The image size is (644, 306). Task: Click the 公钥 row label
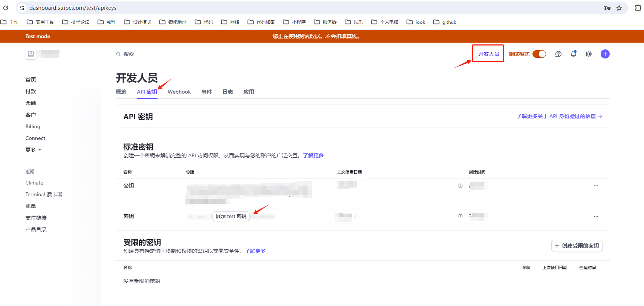(128, 186)
